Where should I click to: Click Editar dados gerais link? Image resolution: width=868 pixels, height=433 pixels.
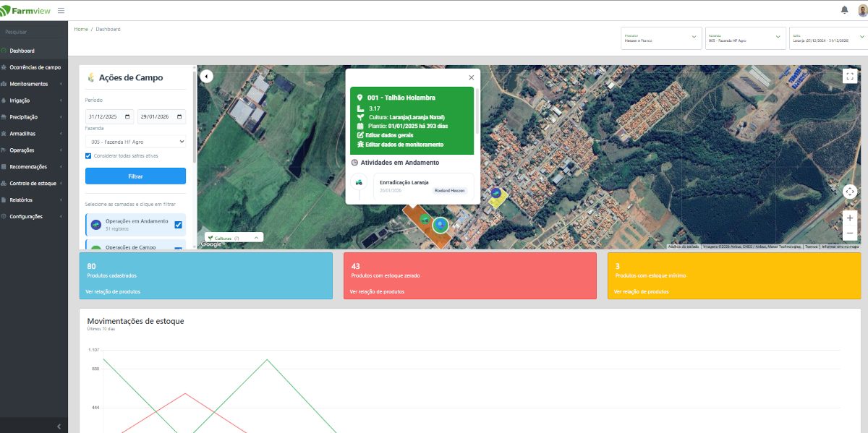(x=385, y=135)
